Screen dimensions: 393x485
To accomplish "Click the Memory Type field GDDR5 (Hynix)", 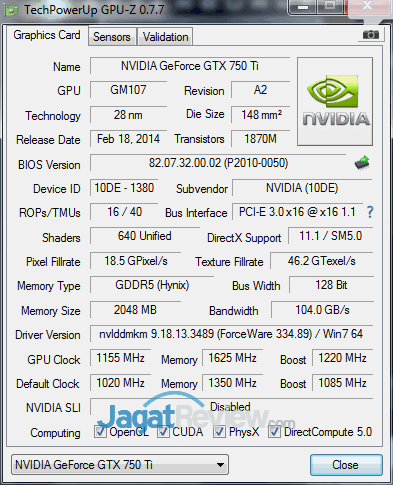I will click(152, 285).
